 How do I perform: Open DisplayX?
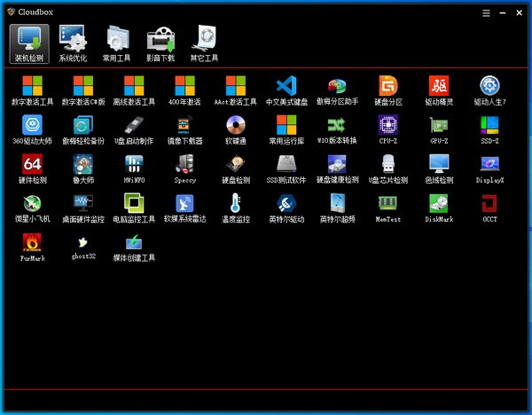489,169
